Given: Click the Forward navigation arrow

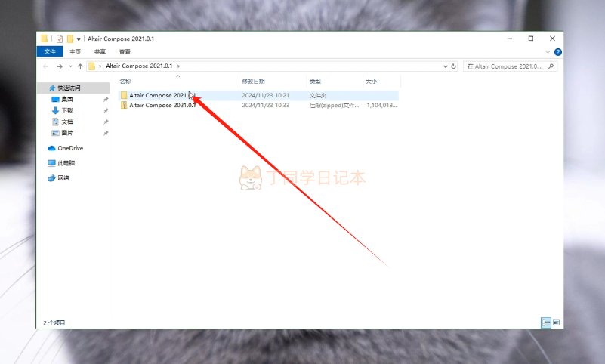Looking at the screenshot, I should (x=60, y=66).
